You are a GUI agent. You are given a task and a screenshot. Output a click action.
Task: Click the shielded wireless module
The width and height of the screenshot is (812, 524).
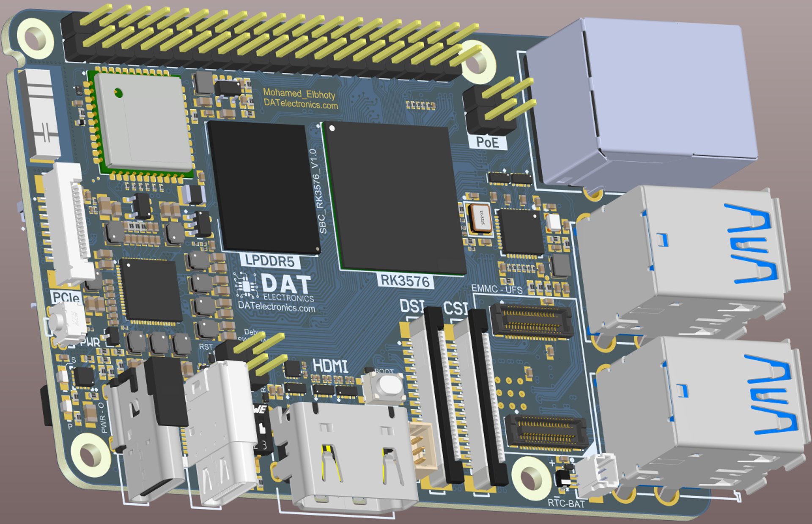[x=144, y=123]
